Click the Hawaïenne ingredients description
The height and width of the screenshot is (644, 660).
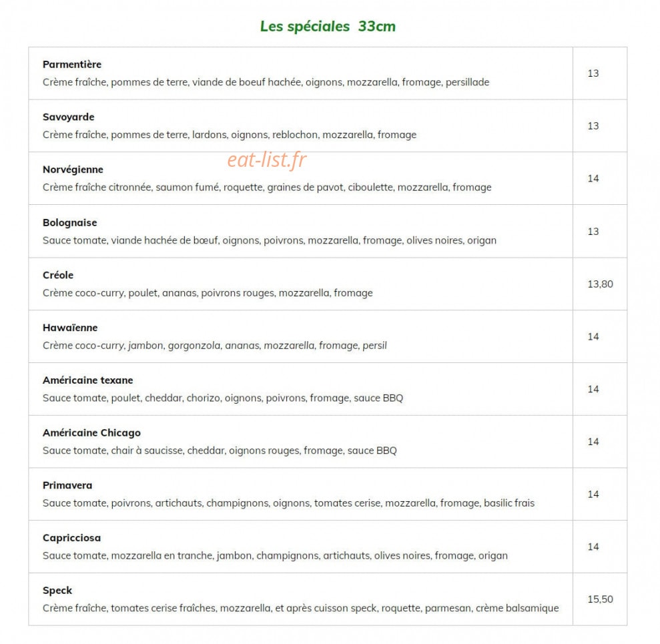tap(215, 346)
